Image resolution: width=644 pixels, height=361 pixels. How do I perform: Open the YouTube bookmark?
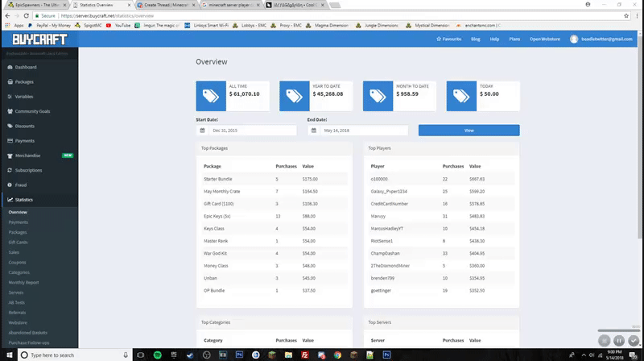tap(118, 26)
